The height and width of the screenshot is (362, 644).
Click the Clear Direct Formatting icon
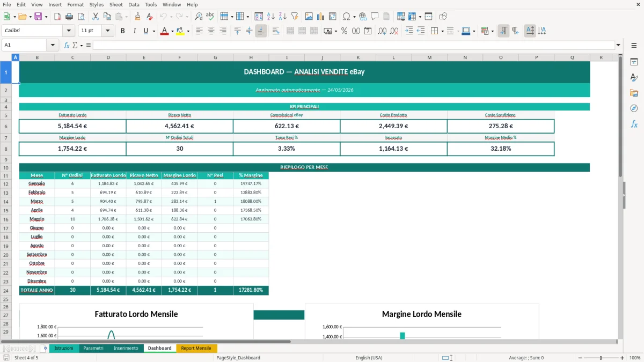coord(149,17)
